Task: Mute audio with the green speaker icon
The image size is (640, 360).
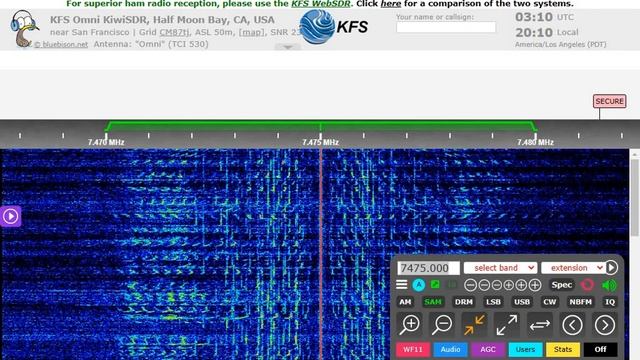Action: click(x=609, y=285)
